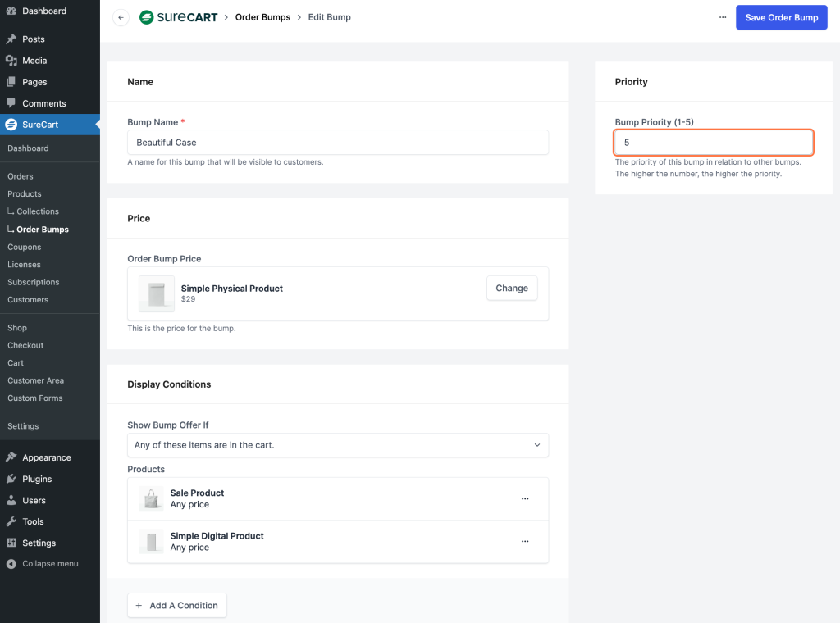Open the Coupons menu item

(x=25, y=247)
